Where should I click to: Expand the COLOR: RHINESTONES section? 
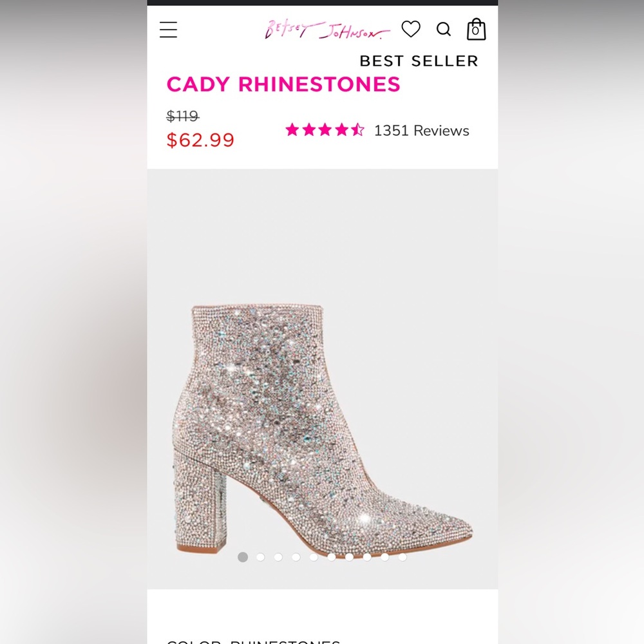[x=253, y=641]
